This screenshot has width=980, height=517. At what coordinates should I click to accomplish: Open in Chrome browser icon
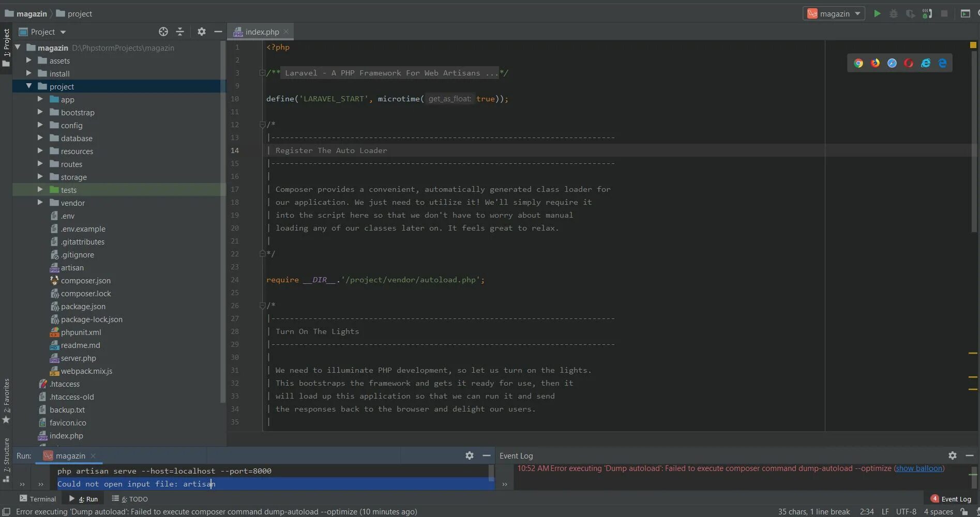858,63
